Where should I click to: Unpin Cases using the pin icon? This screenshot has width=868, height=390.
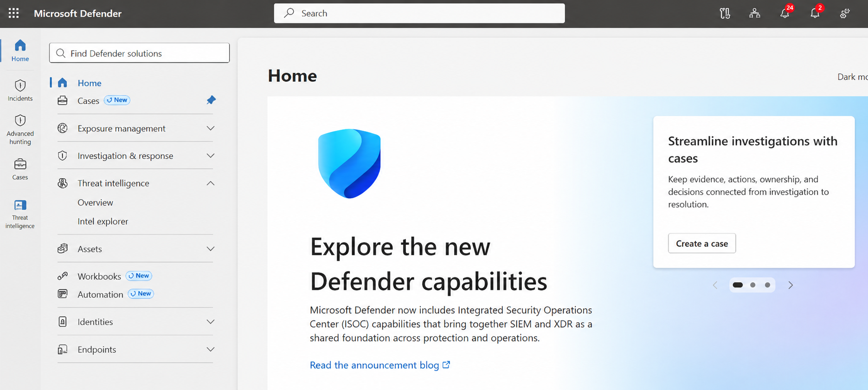click(x=211, y=100)
